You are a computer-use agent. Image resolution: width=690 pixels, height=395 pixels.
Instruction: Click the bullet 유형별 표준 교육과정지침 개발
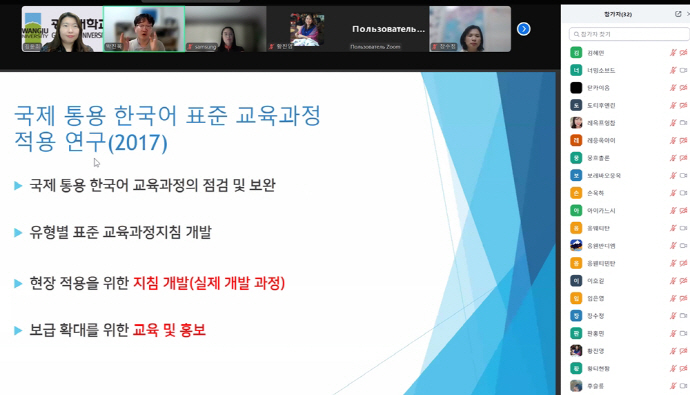(121, 232)
